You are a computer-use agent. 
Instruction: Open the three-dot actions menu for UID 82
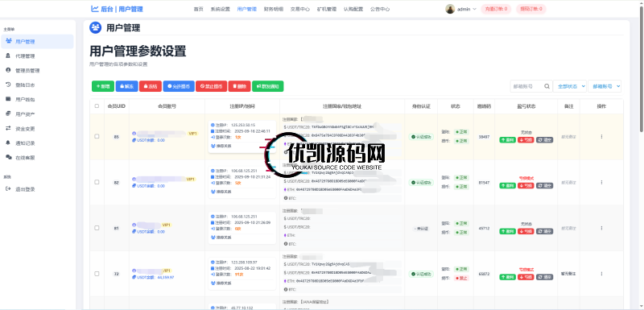click(601, 182)
